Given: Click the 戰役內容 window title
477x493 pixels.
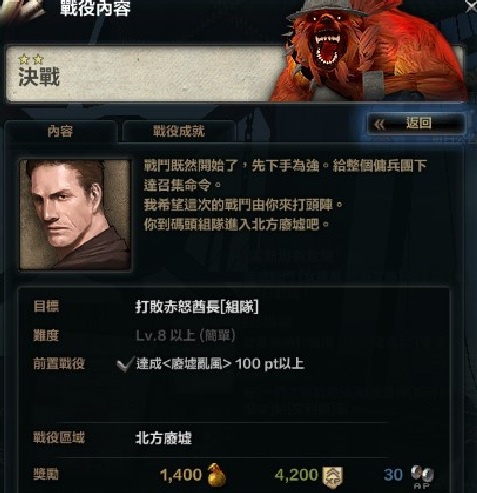Looking at the screenshot, I should pos(95,8).
